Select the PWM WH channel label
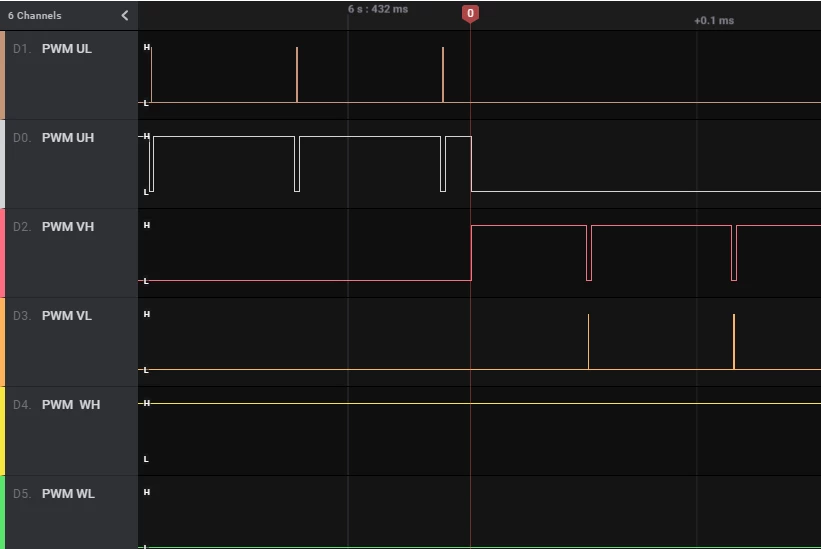Image resolution: width=821 pixels, height=549 pixels. [x=71, y=405]
